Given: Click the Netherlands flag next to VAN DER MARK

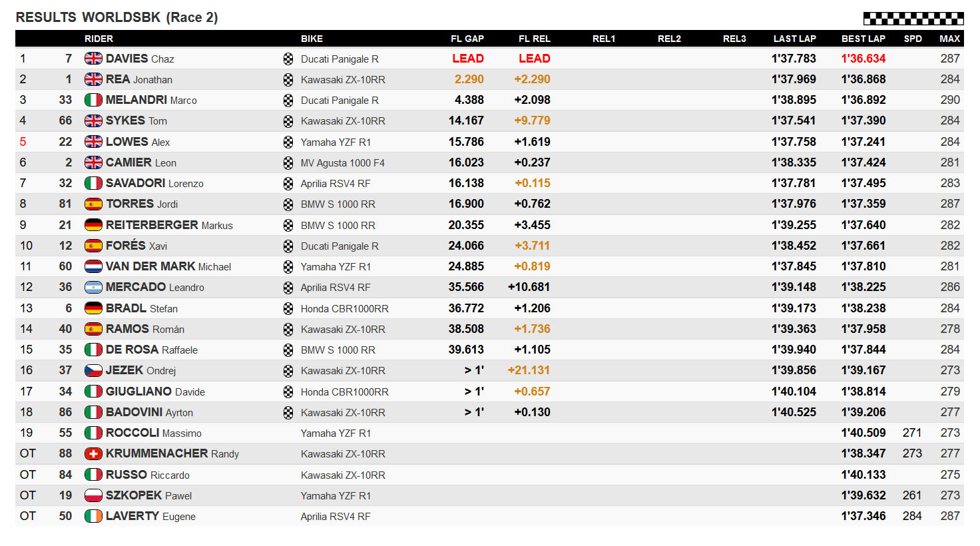Looking at the screenshot, I should click(93, 266).
